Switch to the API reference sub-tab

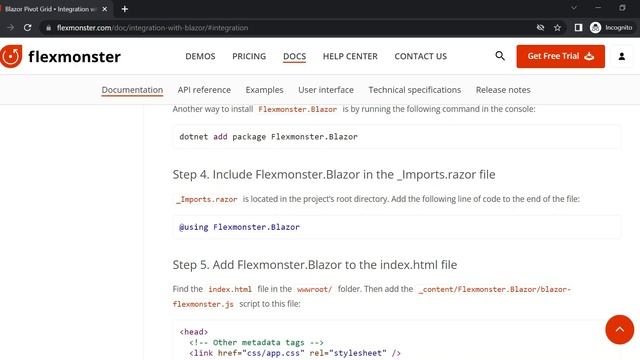pos(204,90)
